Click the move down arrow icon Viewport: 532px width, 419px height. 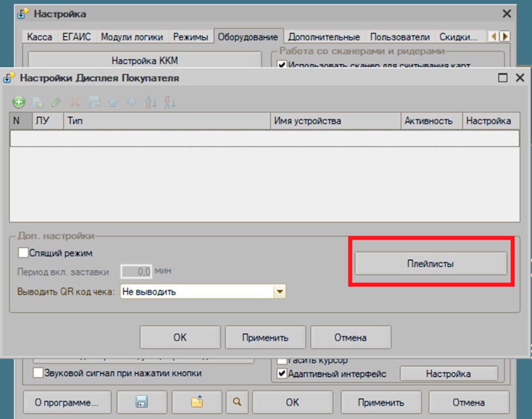132,102
